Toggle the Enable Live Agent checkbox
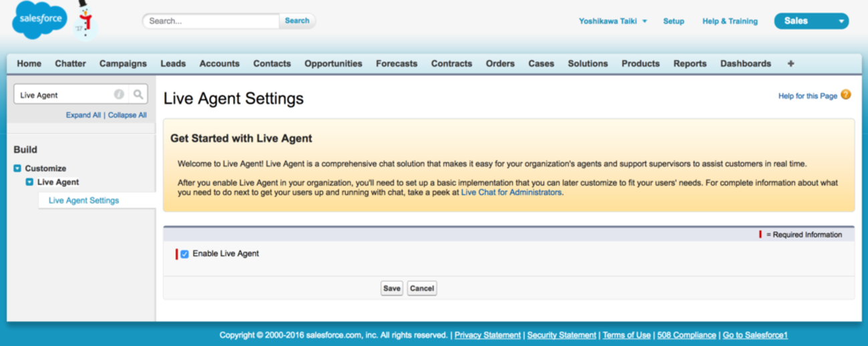The width and height of the screenshot is (868, 346). [184, 254]
